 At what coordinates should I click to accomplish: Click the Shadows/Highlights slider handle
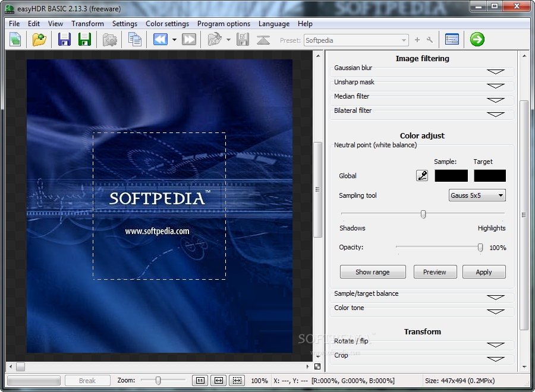423,214
